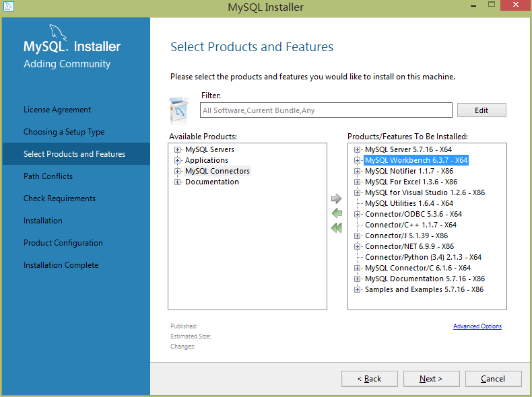The image size is (532, 397).
Task: Click into the Filter text field
Action: click(326, 110)
